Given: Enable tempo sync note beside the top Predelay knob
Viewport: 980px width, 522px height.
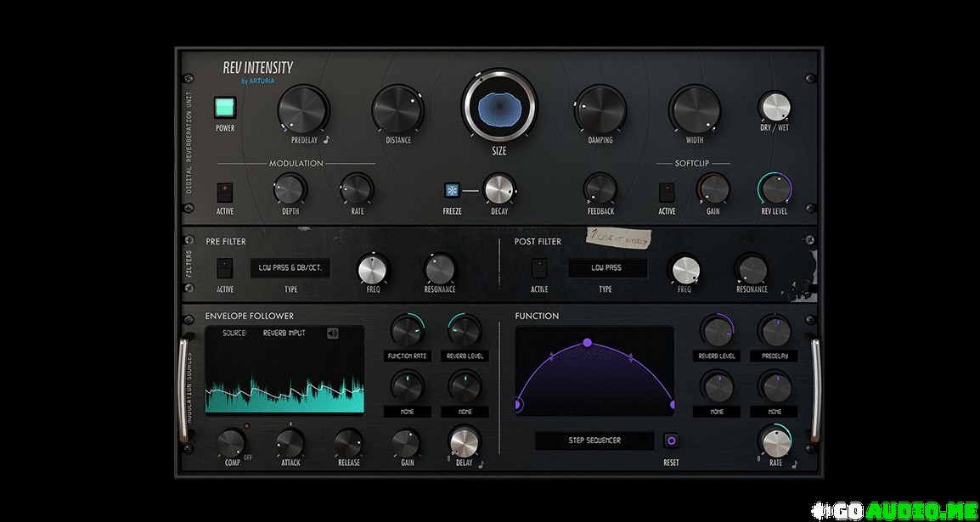Looking at the screenshot, I should (x=326, y=139).
